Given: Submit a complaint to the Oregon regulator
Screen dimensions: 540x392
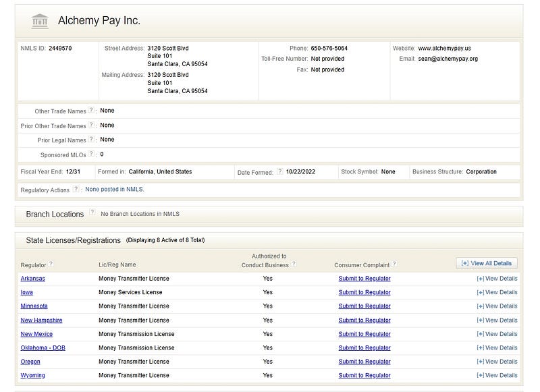Looking at the screenshot, I should pyautogui.click(x=364, y=362).
